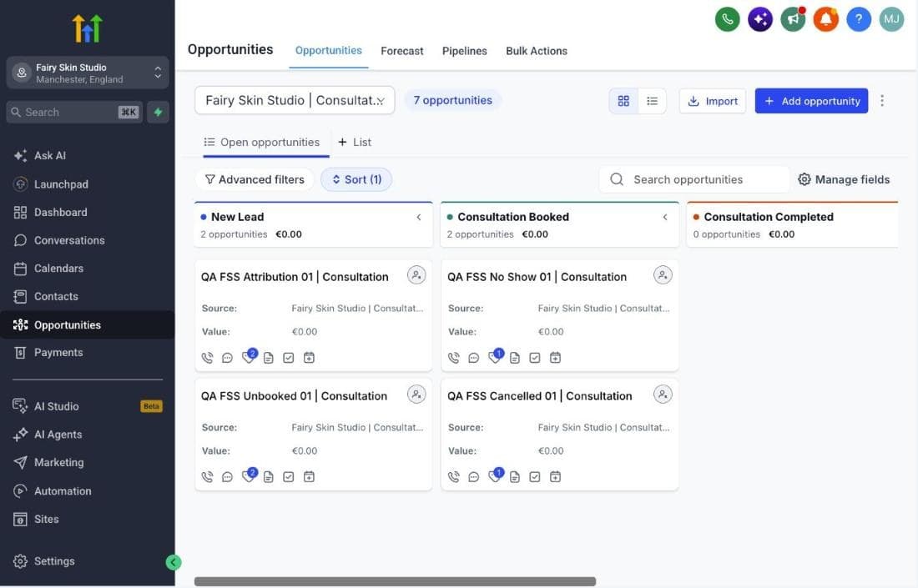Switch to list view
918x588 pixels.
pos(653,101)
